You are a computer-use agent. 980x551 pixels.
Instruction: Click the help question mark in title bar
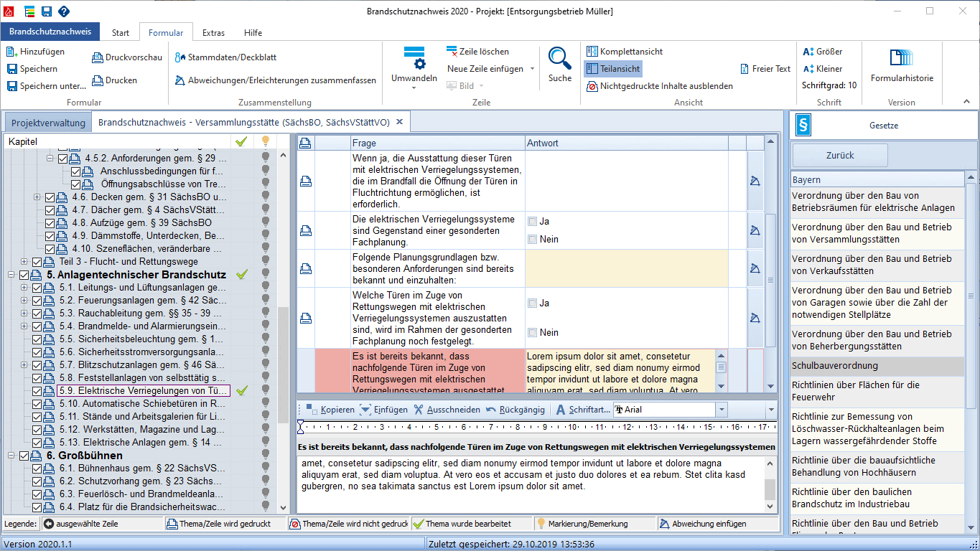pos(64,11)
